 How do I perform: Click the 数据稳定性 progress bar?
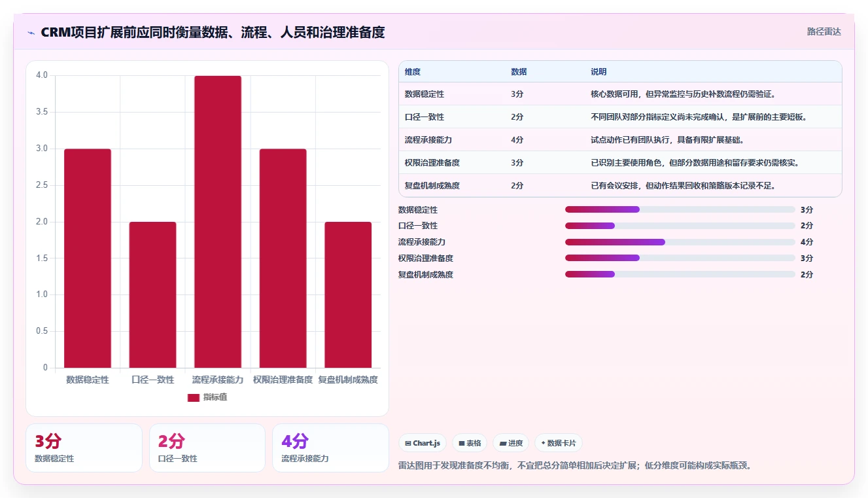point(680,209)
